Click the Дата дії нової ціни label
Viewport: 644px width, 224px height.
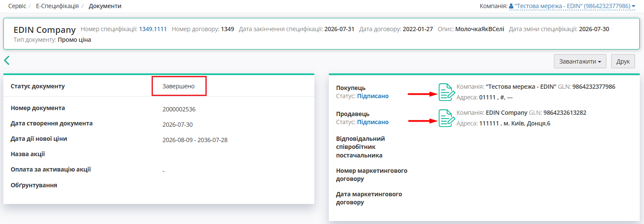pyautogui.click(x=39, y=139)
